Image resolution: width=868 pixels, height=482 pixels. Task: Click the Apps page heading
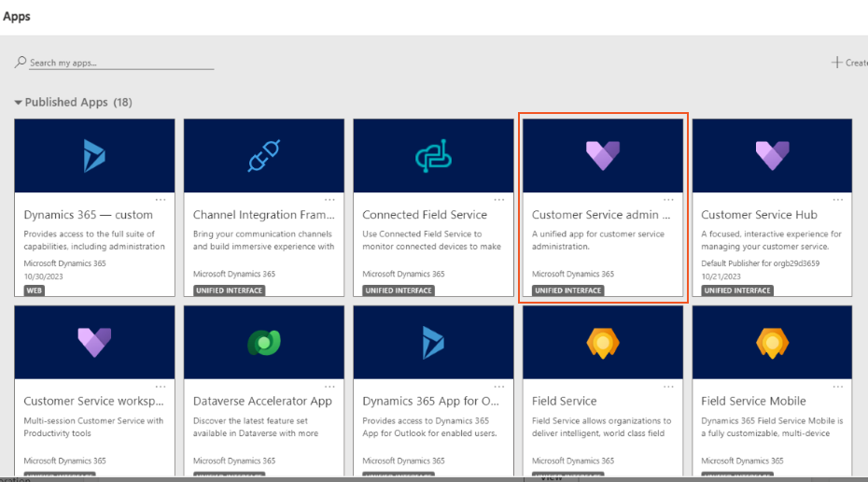[x=17, y=16]
